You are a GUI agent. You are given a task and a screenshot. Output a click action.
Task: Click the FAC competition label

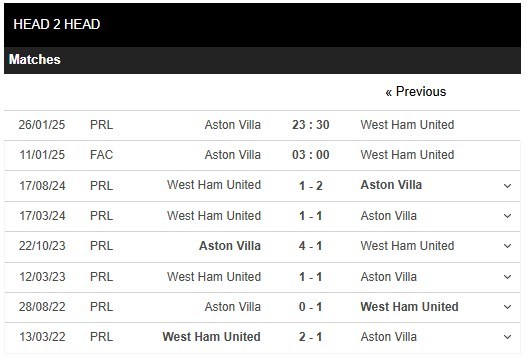(x=102, y=155)
